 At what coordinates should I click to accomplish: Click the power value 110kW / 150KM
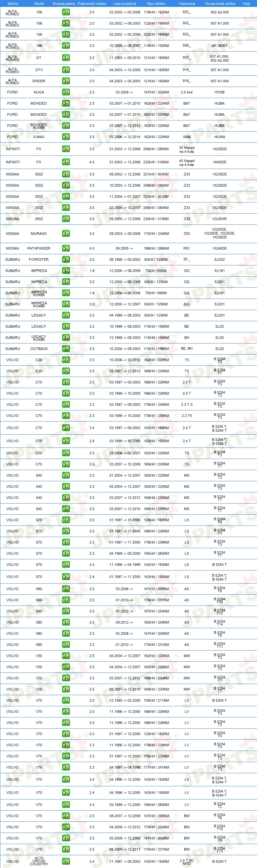tap(156, 46)
